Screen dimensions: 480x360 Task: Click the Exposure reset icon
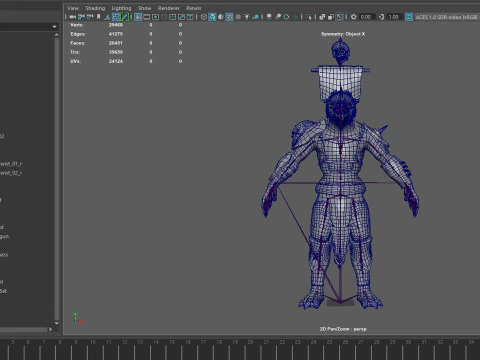tap(354, 17)
